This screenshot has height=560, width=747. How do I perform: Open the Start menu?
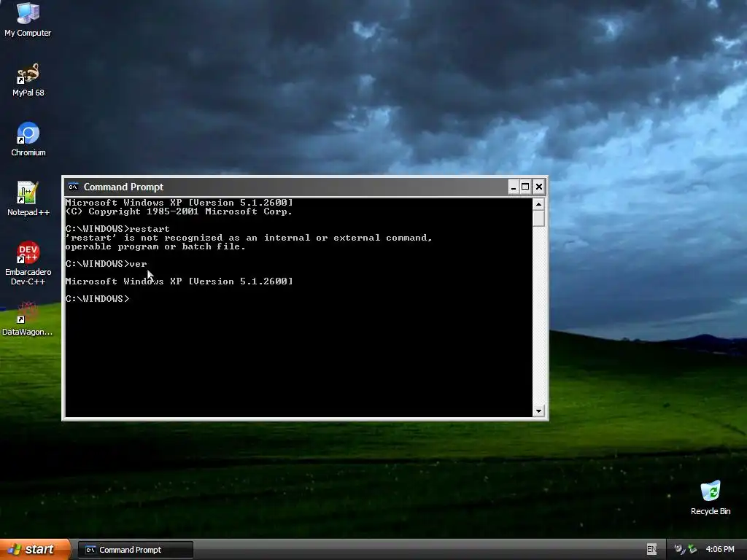click(35, 550)
